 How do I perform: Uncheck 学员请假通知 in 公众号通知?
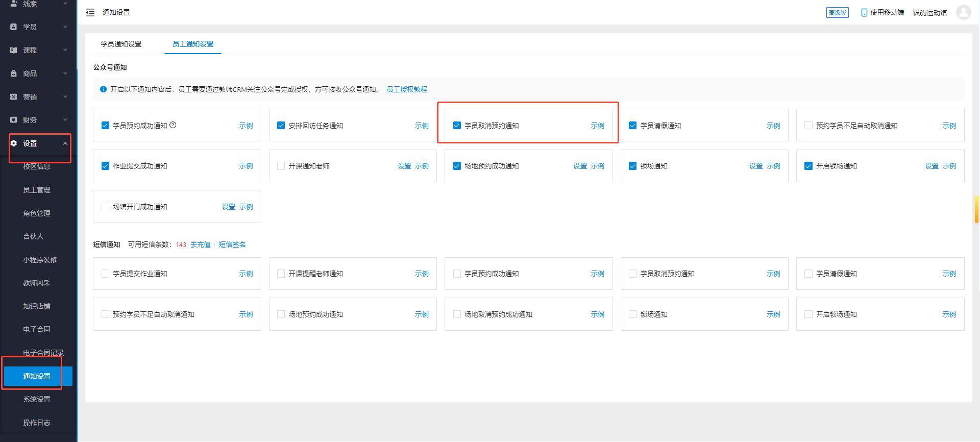[632, 125]
